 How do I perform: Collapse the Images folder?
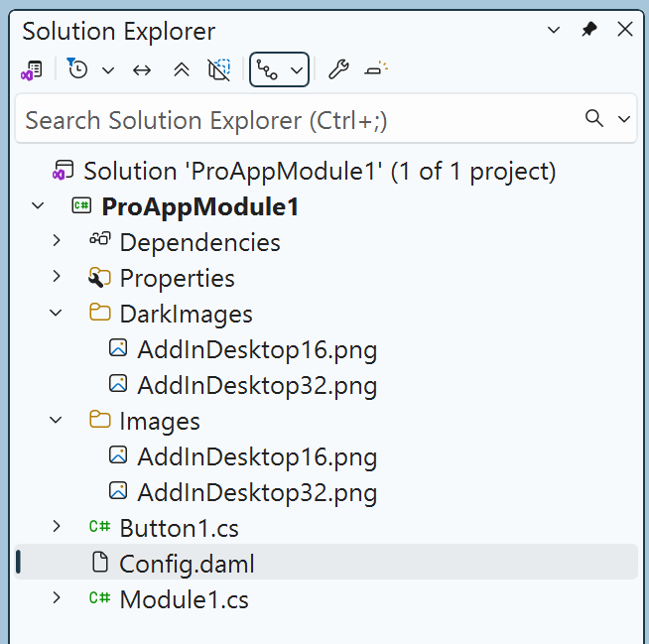(x=56, y=420)
